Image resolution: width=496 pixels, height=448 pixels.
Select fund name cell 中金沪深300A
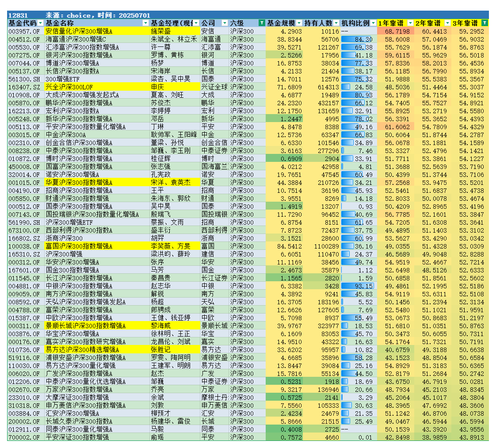[97, 135]
